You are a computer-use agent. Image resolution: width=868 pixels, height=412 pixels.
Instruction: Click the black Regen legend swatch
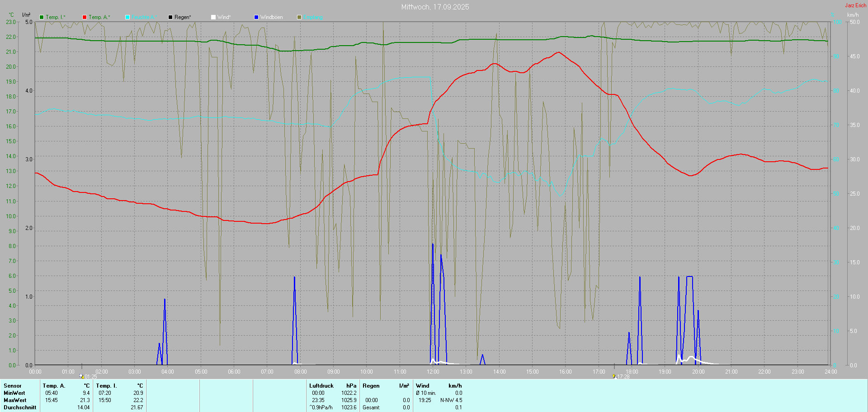pos(170,17)
